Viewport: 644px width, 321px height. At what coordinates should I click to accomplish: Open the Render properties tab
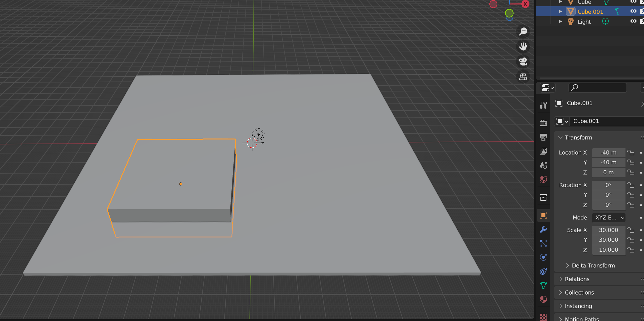543,123
